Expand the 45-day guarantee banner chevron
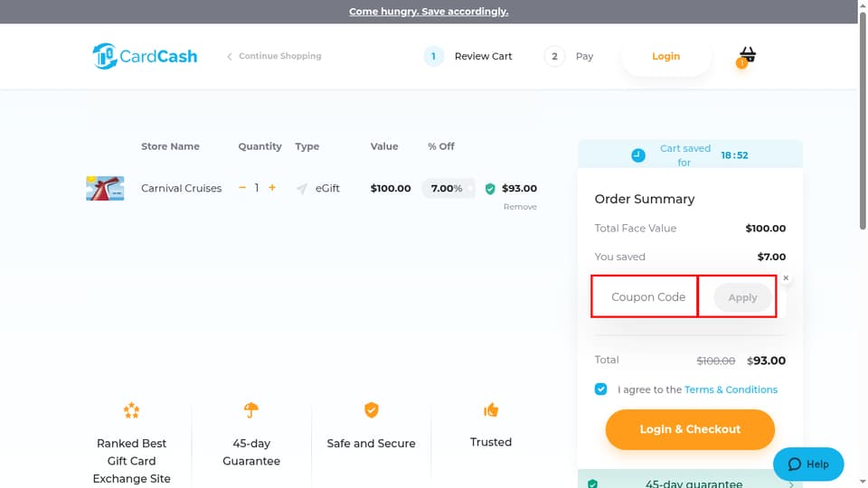Image resolution: width=868 pixels, height=488 pixels. [792, 484]
